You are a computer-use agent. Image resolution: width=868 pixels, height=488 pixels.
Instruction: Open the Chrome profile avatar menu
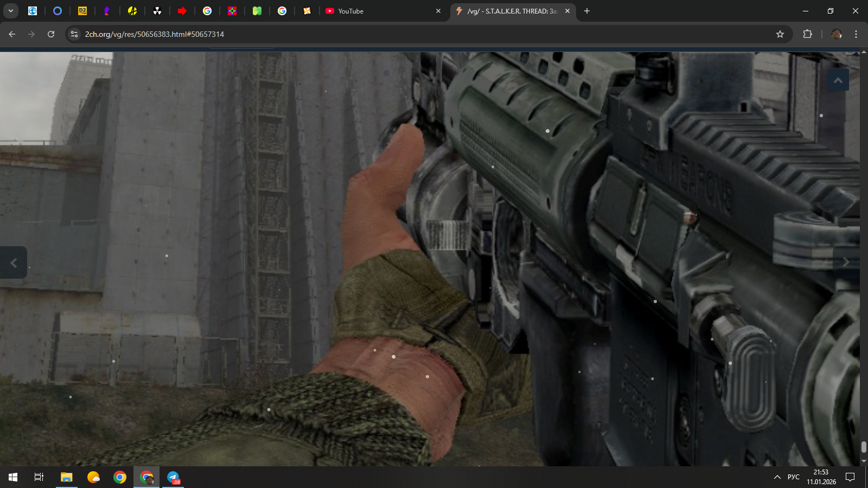click(x=837, y=34)
